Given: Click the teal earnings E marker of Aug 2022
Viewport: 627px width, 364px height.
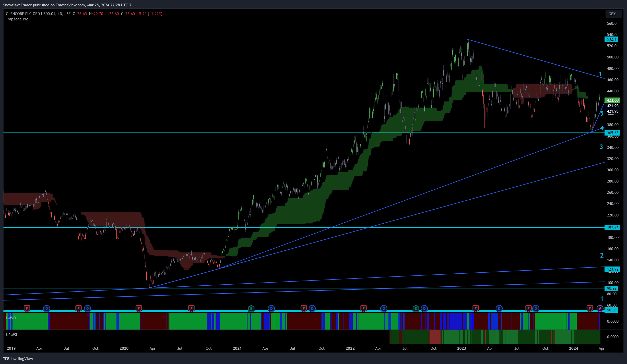Looking at the screenshot, I should pyautogui.click(x=416, y=309).
